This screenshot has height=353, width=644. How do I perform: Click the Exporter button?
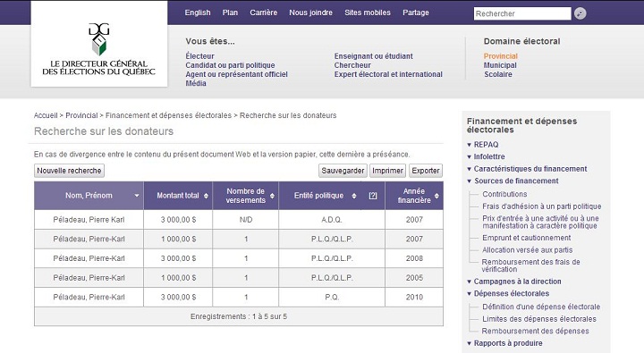(426, 171)
